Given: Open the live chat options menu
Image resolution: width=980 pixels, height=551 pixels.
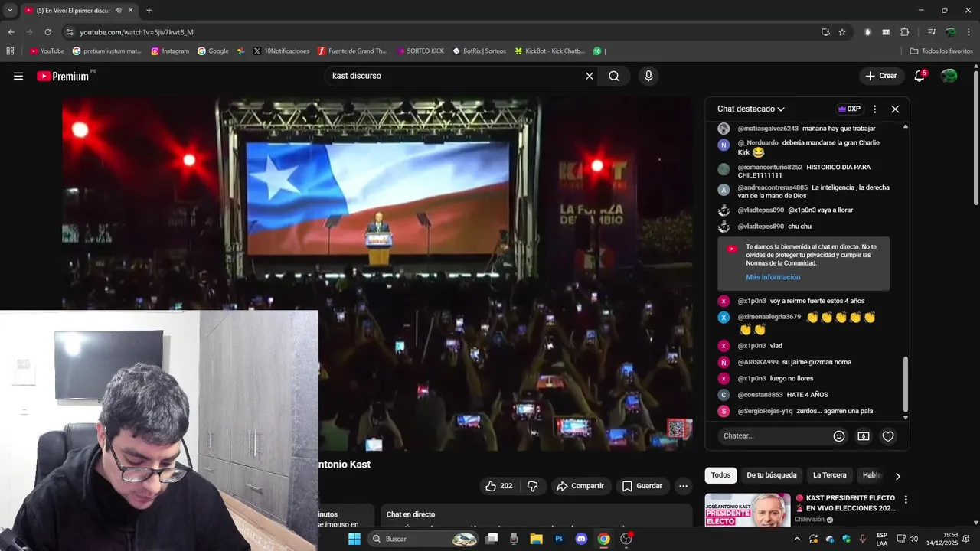Looking at the screenshot, I should [874, 109].
